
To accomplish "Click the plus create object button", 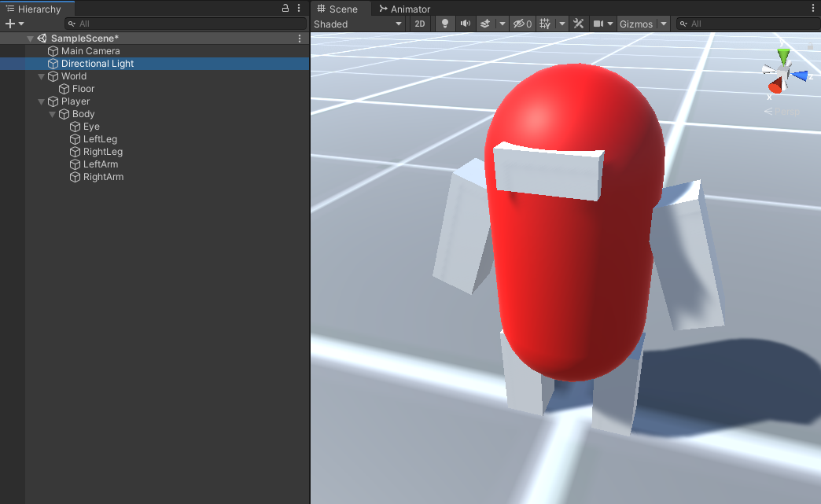I will pyautogui.click(x=9, y=24).
